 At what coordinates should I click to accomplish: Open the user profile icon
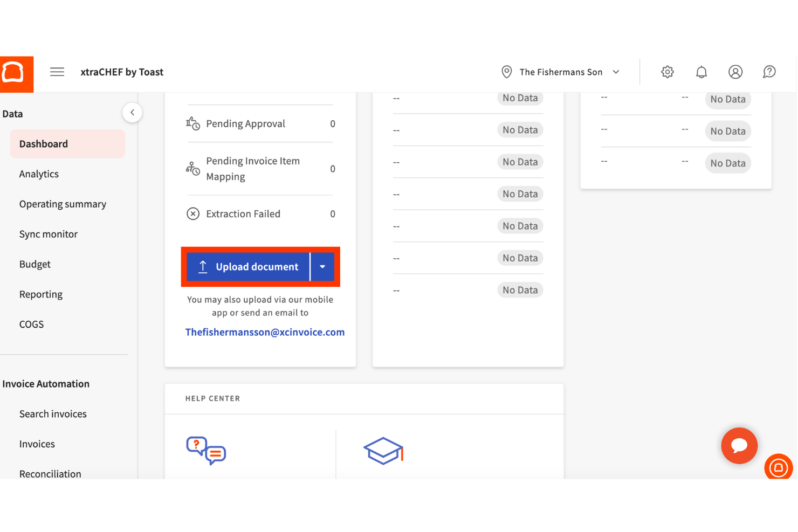735,72
